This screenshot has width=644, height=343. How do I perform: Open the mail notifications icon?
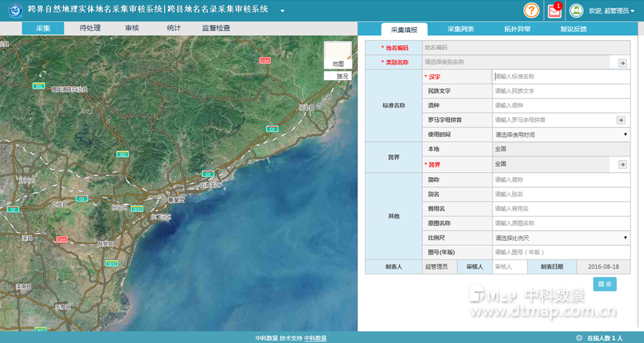tap(554, 11)
